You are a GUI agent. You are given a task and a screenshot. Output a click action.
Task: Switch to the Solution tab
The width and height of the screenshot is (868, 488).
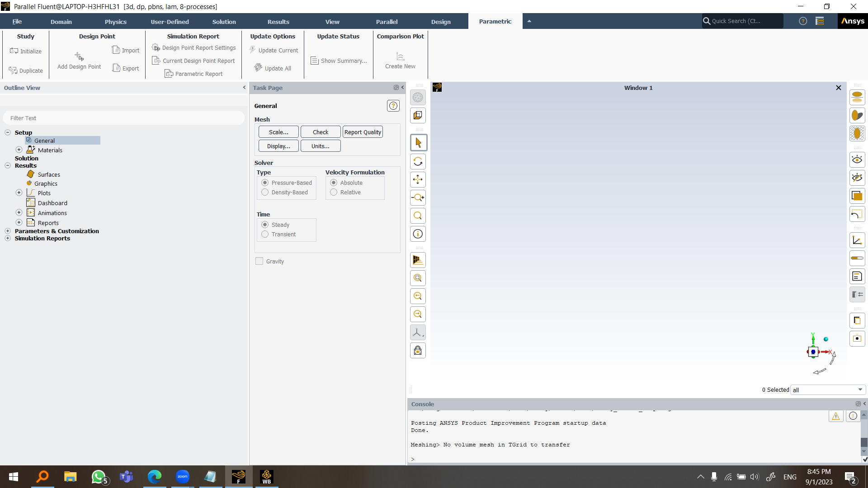[224, 22]
